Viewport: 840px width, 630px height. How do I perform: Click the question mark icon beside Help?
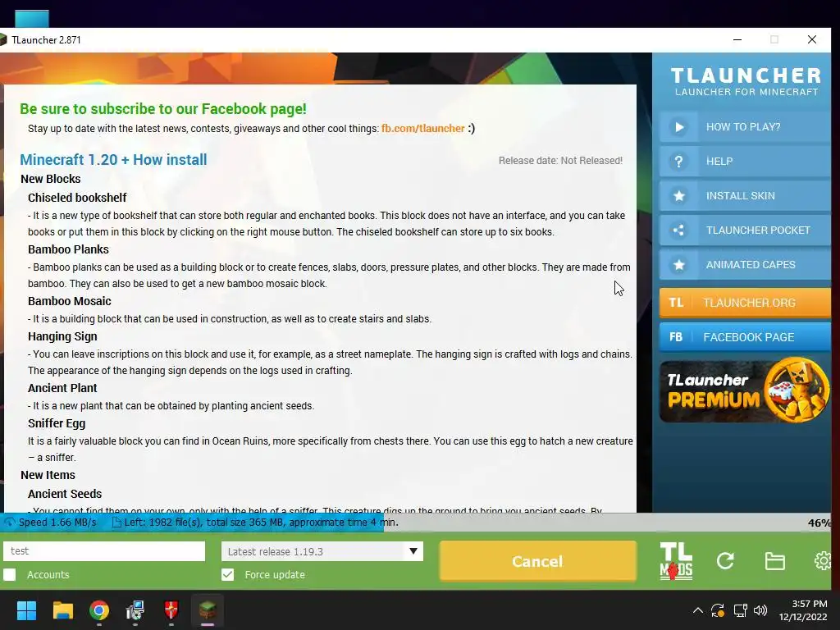tap(678, 162)
